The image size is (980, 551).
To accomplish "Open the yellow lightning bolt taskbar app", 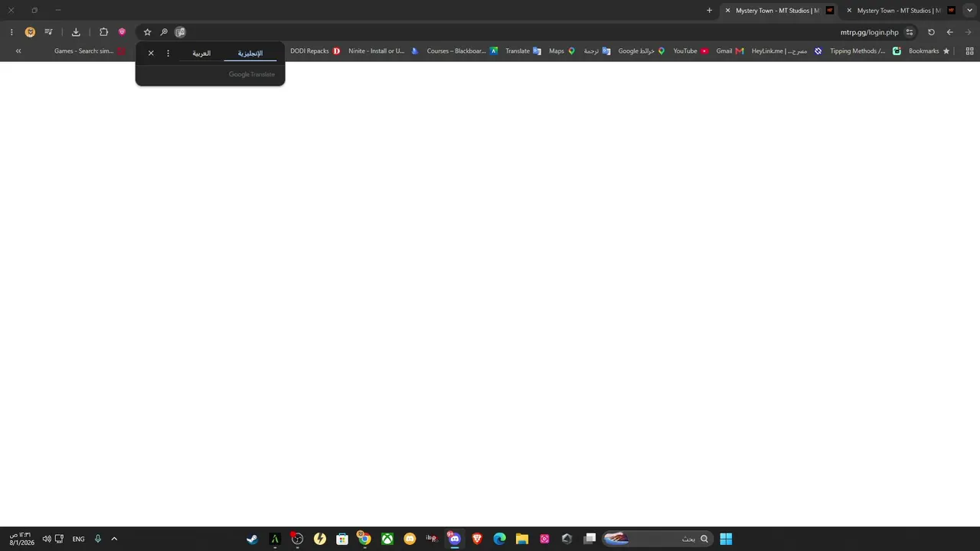I will (x=320, y=539).
